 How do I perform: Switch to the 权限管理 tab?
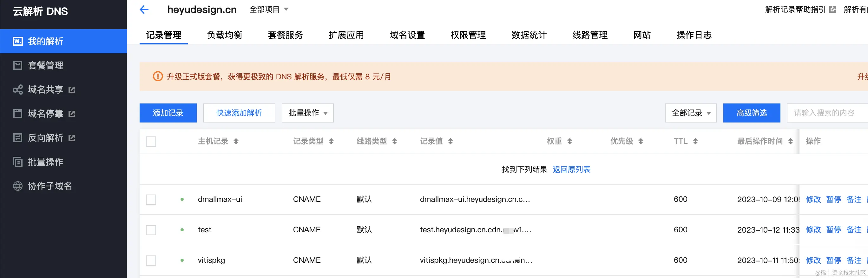(x=468, y=35)
